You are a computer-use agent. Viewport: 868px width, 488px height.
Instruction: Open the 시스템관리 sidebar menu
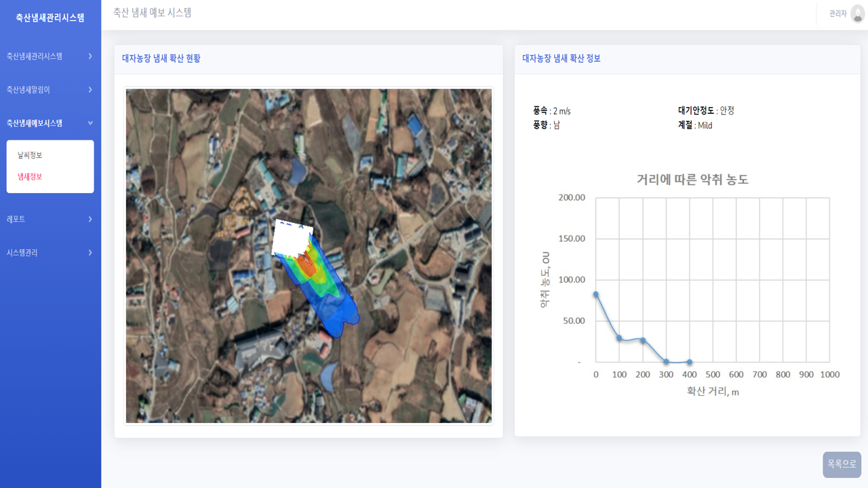[x=22, y=253]
